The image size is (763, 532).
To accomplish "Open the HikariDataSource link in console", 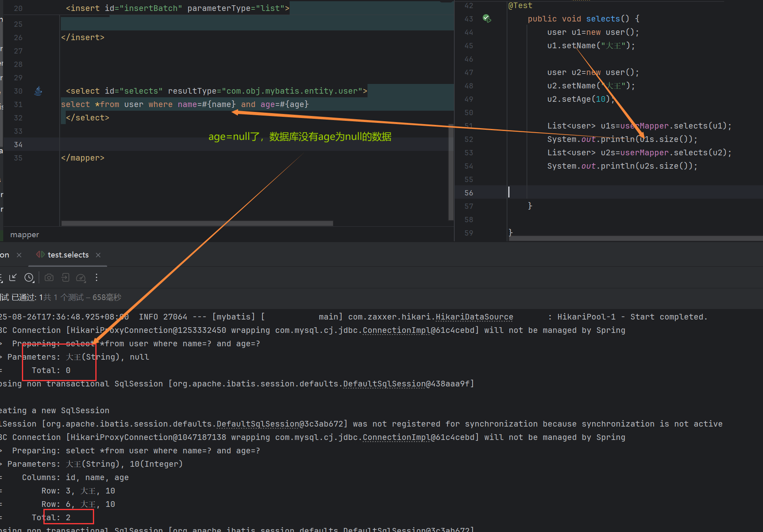I will click(474, 317).
